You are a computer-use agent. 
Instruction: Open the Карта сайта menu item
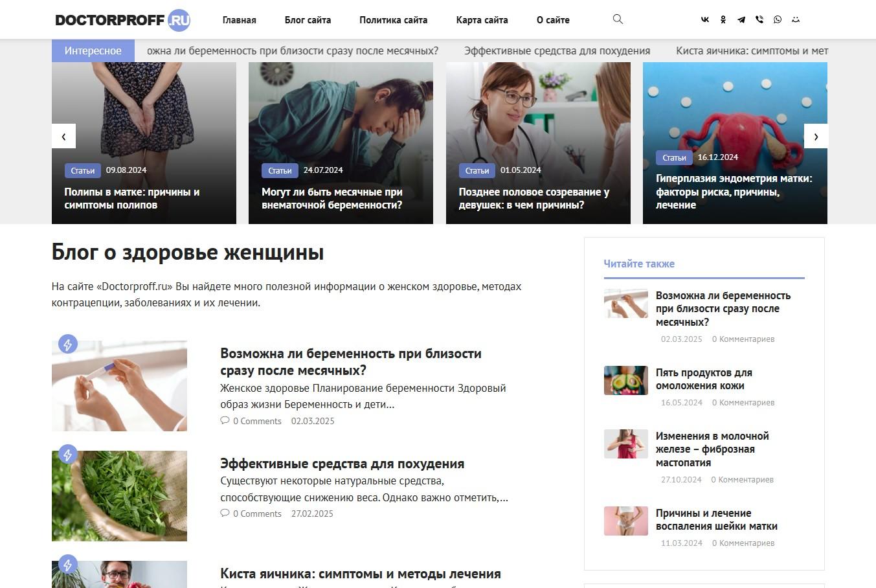pyautogui.click(x=482, y=20)
